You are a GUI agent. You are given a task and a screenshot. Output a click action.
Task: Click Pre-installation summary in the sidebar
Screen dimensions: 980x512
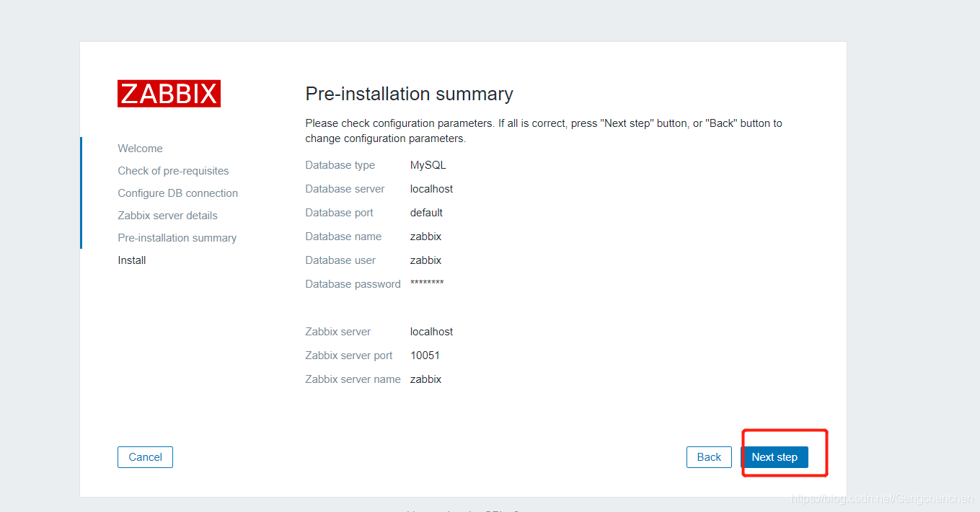[177, 238]
